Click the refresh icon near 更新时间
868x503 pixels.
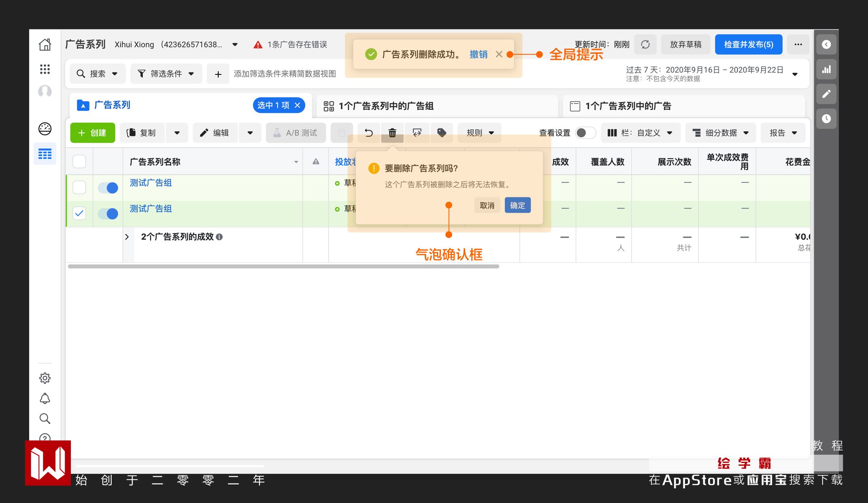pyautogui.click(x=645, y=45)
